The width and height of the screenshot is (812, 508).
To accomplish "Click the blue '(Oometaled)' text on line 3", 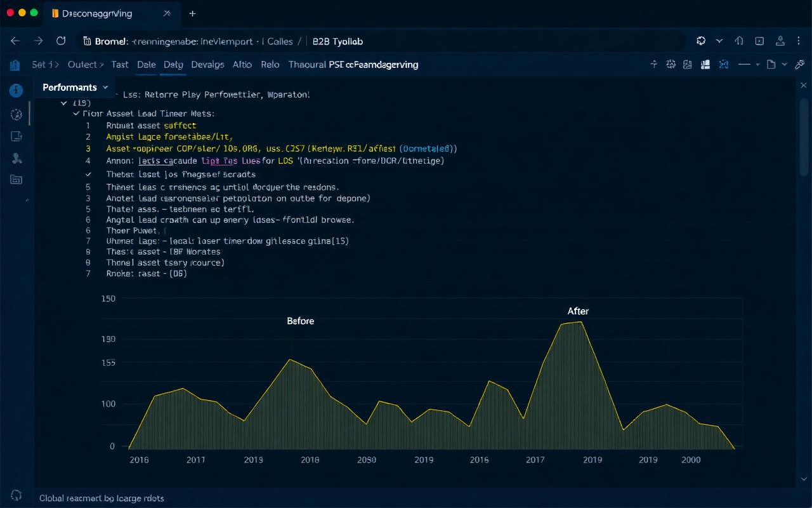I will [428, 149].
